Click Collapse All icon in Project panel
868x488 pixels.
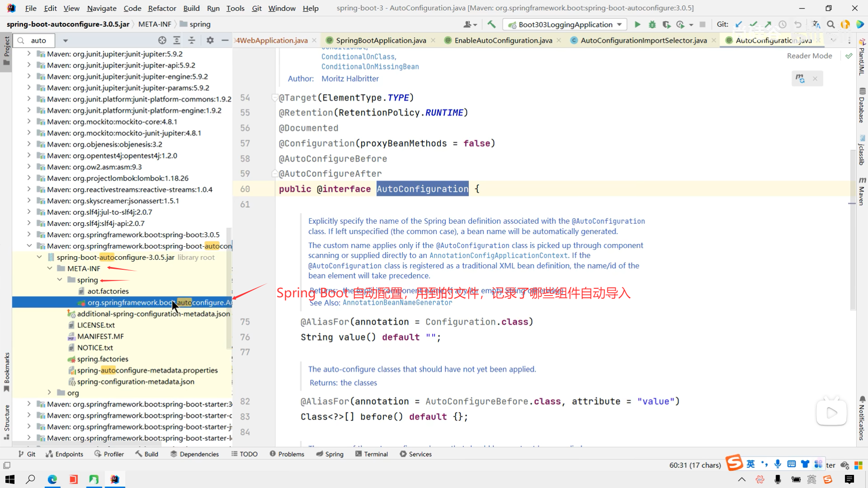point(192,40)
